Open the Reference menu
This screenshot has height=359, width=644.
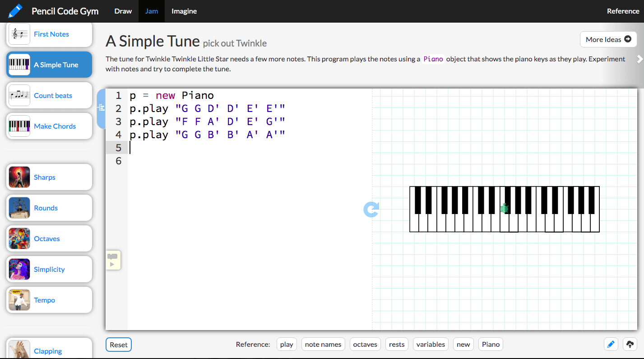623,11
